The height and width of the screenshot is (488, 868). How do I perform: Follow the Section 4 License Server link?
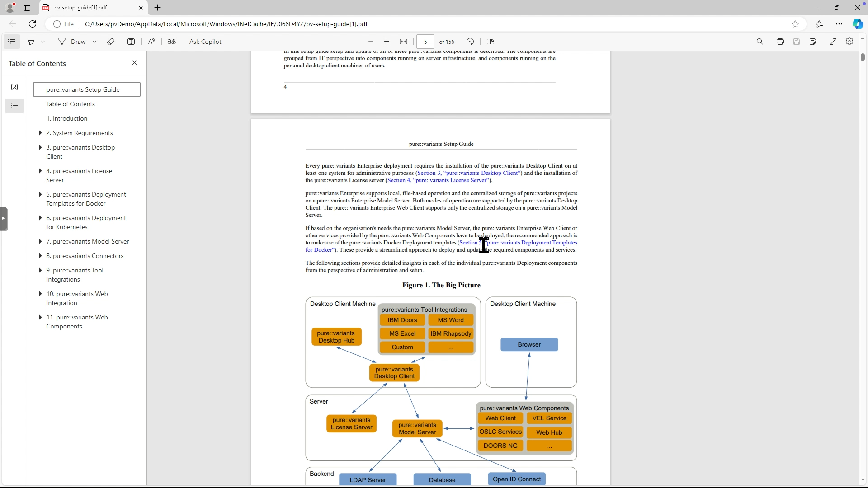[x=438, y=180]
